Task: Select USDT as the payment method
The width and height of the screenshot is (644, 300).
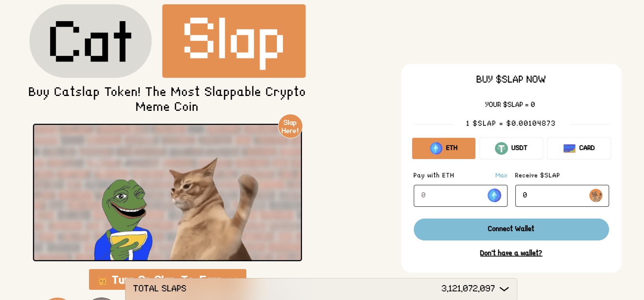Action: 511,148
